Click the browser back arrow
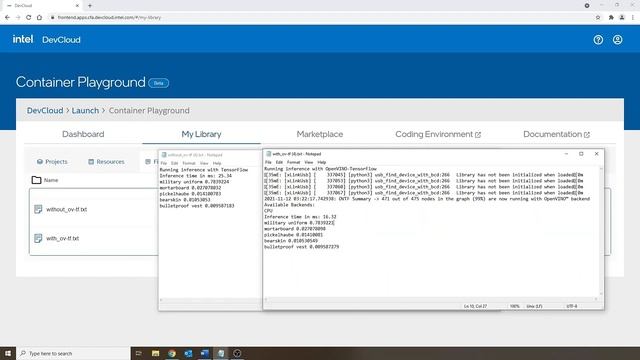Screen dimensions: 640x360 pos(7,18)
